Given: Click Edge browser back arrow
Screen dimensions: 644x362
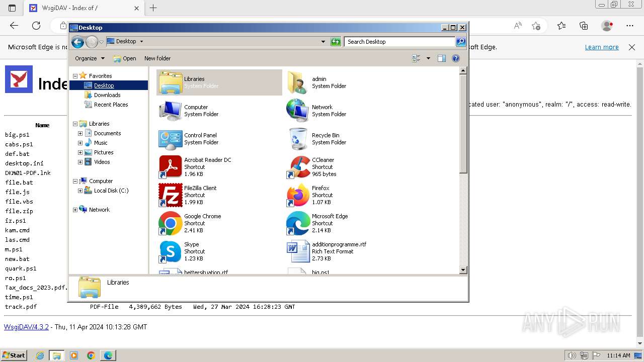Looking at the screenshot, I should coord(14,26).
